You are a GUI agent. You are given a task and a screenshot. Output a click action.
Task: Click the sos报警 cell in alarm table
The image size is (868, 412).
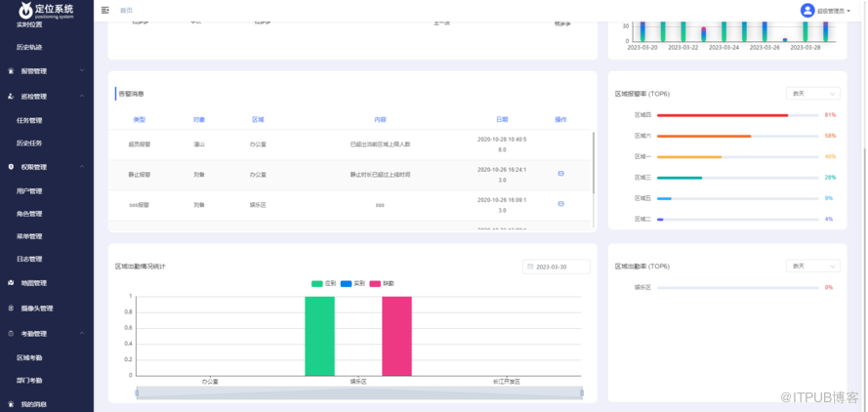[x=139, y=205]
